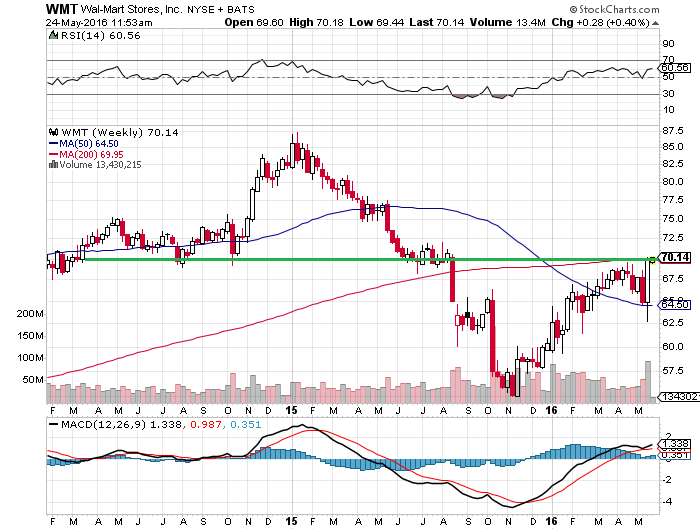Click the candlestick icon beside WMT (Weekly)
700x530 pixels.
(x=54, y=132)
